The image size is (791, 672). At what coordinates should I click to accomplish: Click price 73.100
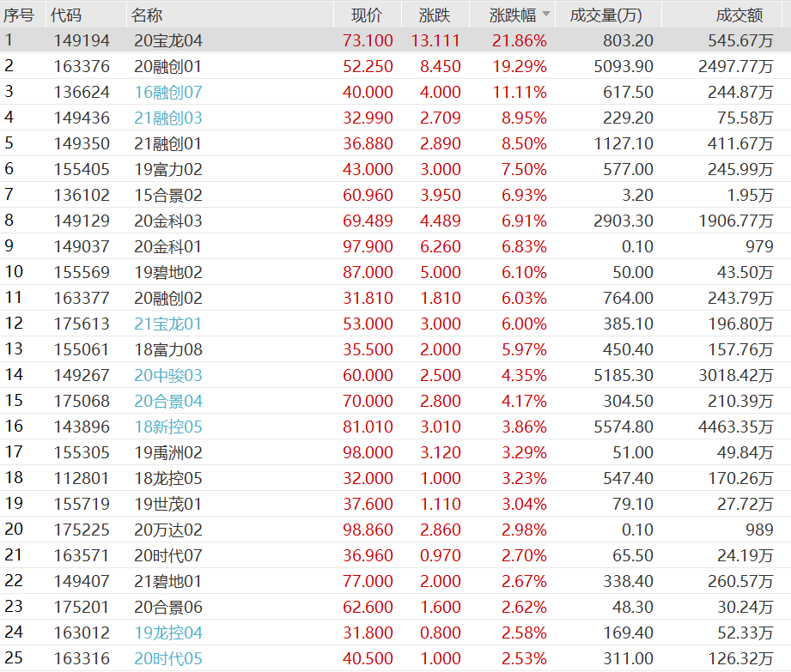[x=368, y=40]
